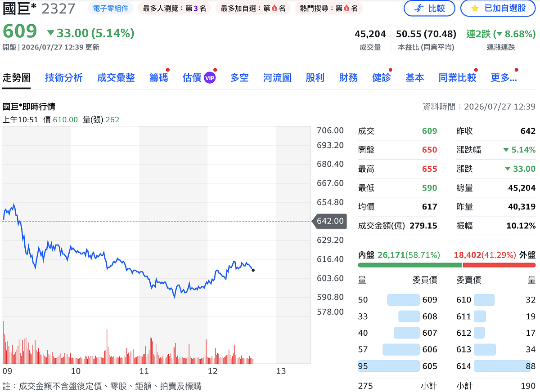
Task: Click the 12 hour label on time axis
Action: pos(212,371)
